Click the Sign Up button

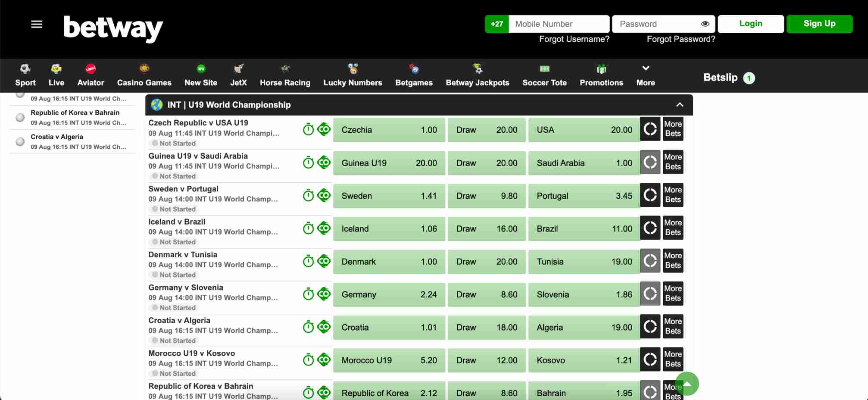(819, 24)
